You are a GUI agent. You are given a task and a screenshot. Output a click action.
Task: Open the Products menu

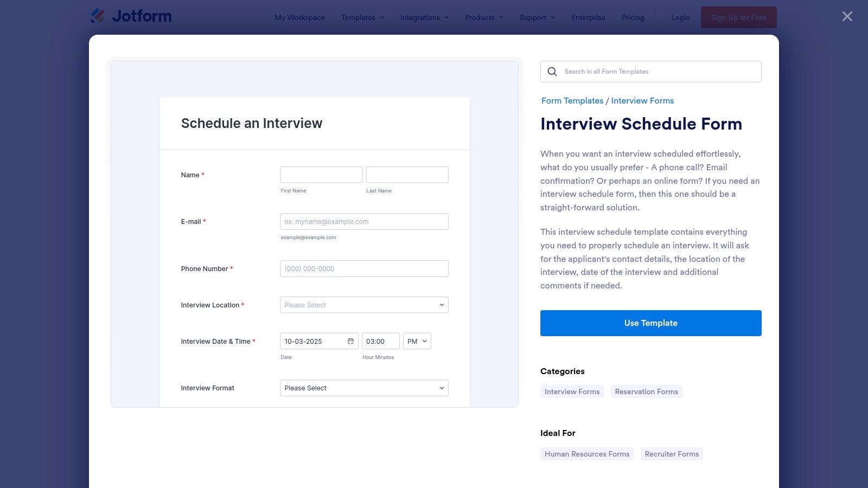[x=484, y=17]
